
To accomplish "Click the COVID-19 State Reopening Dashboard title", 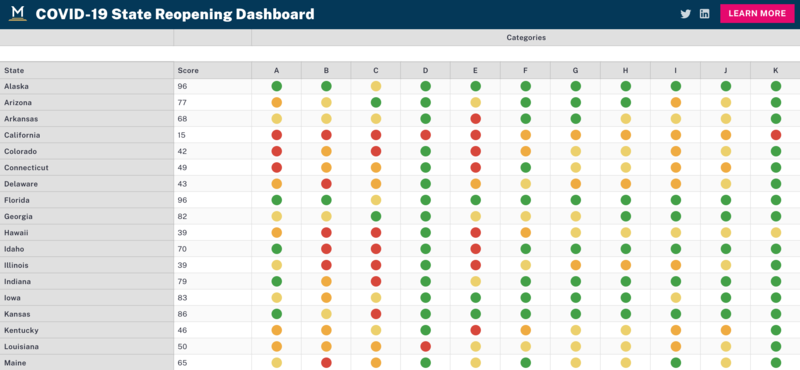I will [x=175, y=14].
